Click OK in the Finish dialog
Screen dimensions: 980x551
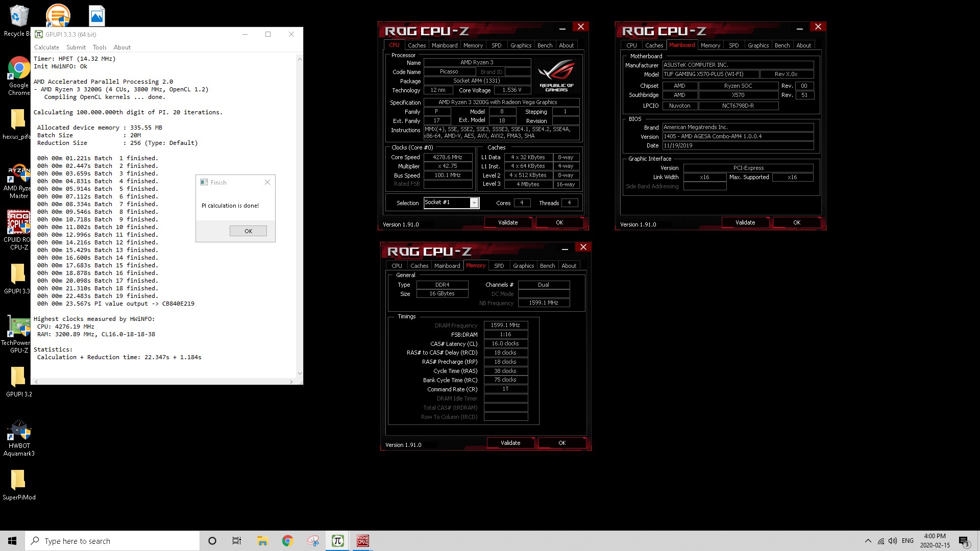[x=248, y=231]
